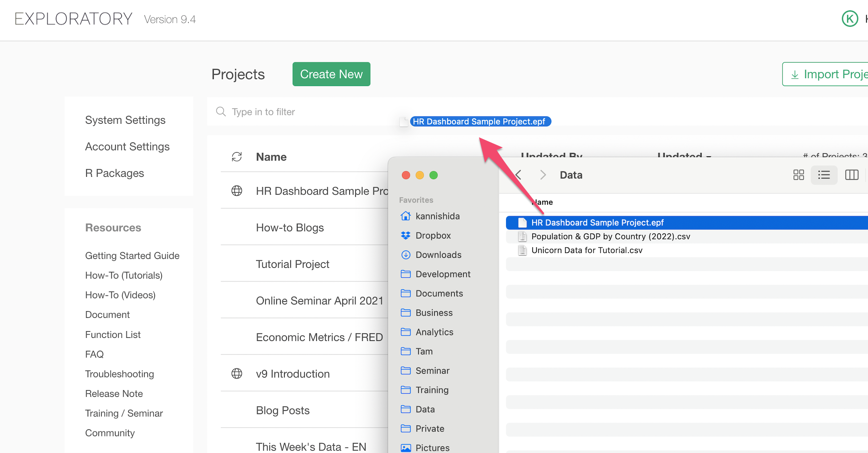Open the Troubleshooting link
Image resolution: width=868 pixels, height=453 pixels.
point(119,374)
